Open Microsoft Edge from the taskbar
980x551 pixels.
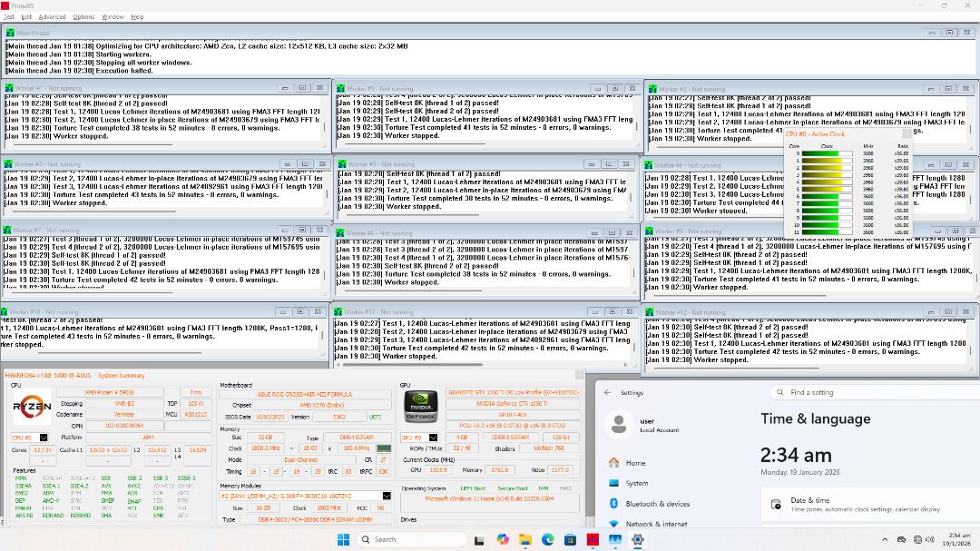[x=548, y=539]
